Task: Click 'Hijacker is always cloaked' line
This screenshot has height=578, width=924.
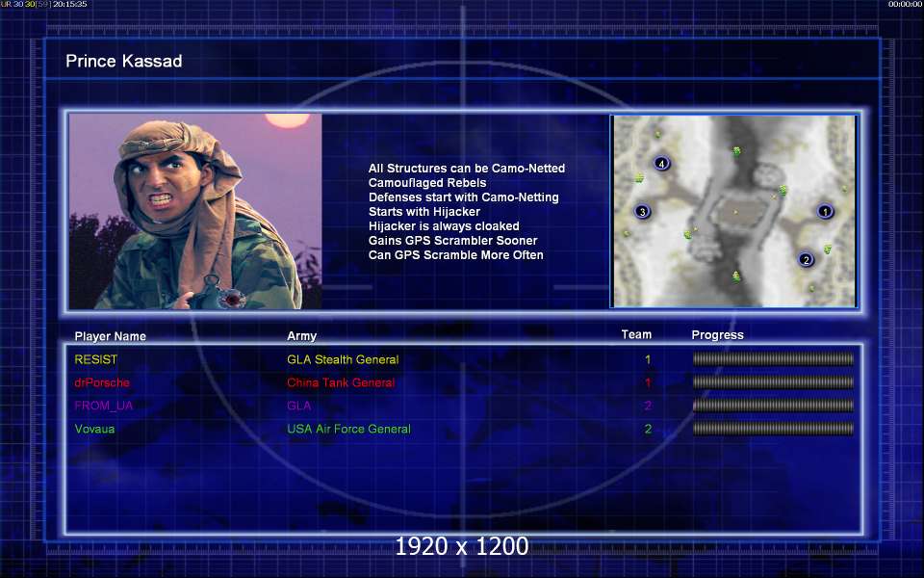Action: [444, 226]
